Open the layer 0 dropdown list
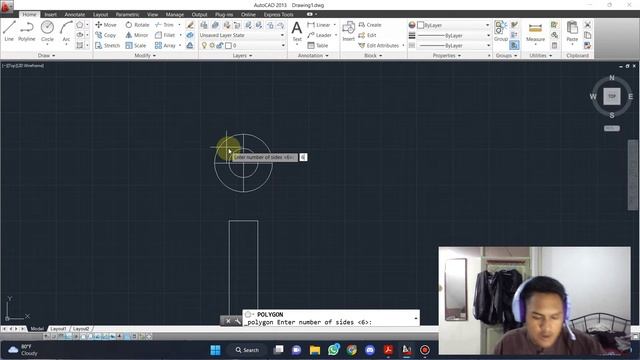Viewport: 640px width, 360px height. click(255, 45)
